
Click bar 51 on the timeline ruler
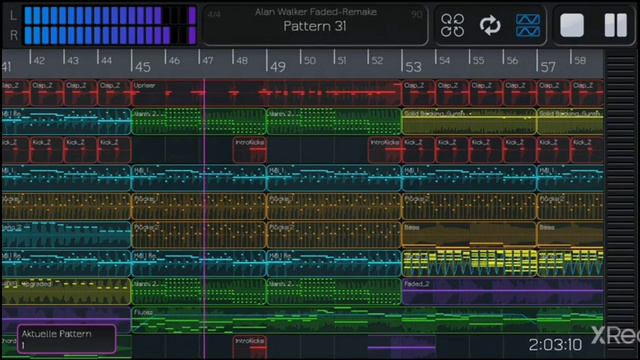tap(342, 60)
